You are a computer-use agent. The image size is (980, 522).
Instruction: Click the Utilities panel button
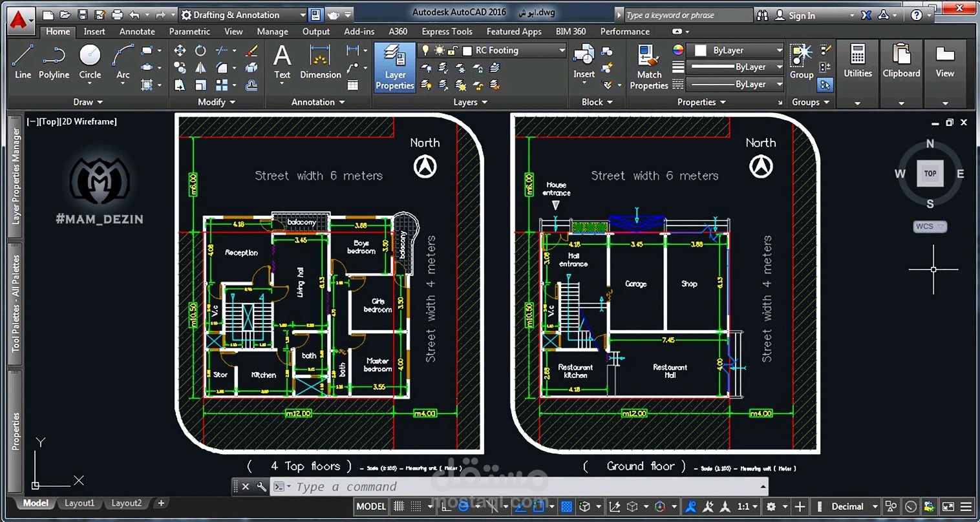click(858, 72)
